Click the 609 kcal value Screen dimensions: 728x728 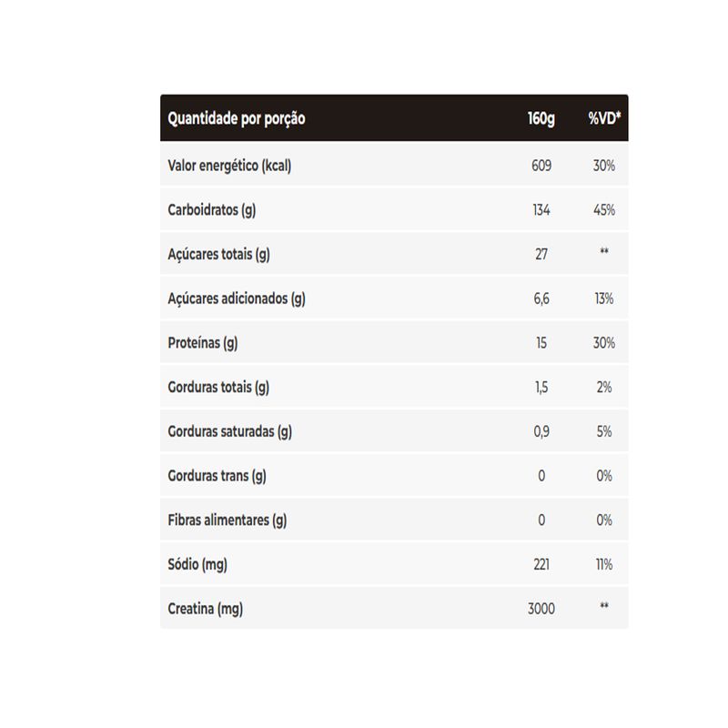pyautogui.click(x=541, y=166)
